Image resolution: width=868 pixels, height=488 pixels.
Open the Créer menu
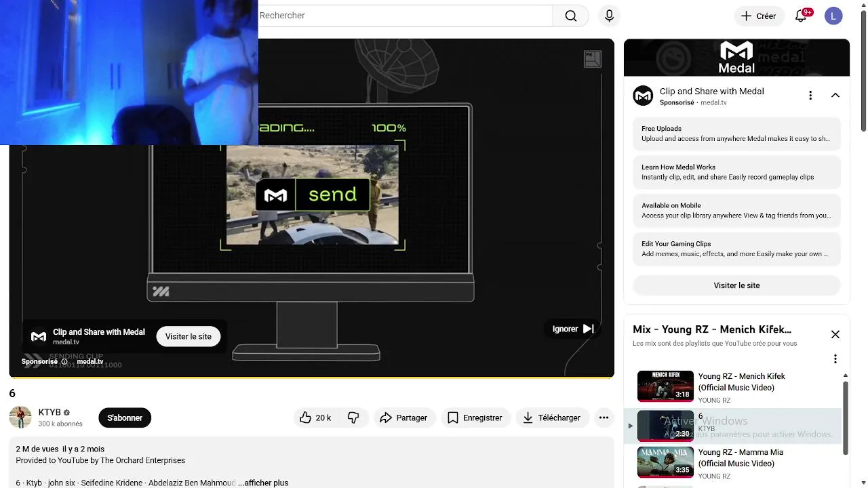(759, 16)
